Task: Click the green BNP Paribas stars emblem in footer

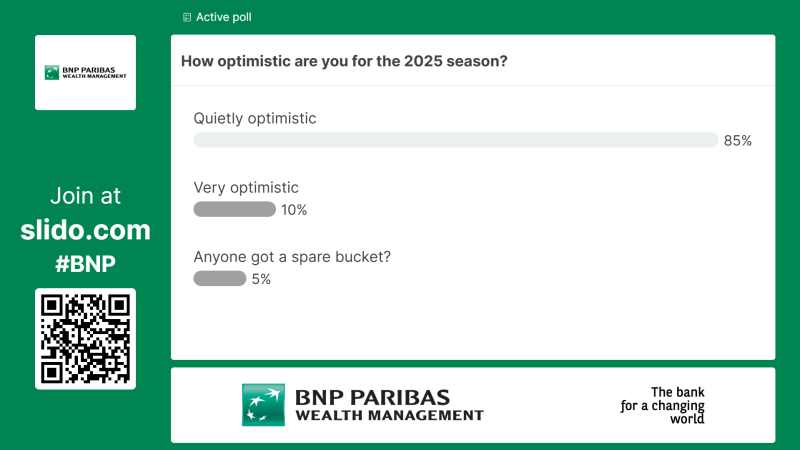Action: (263, 405)
